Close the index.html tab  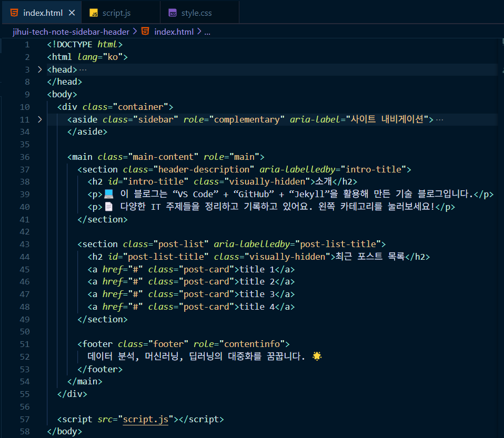click(72, 13)
